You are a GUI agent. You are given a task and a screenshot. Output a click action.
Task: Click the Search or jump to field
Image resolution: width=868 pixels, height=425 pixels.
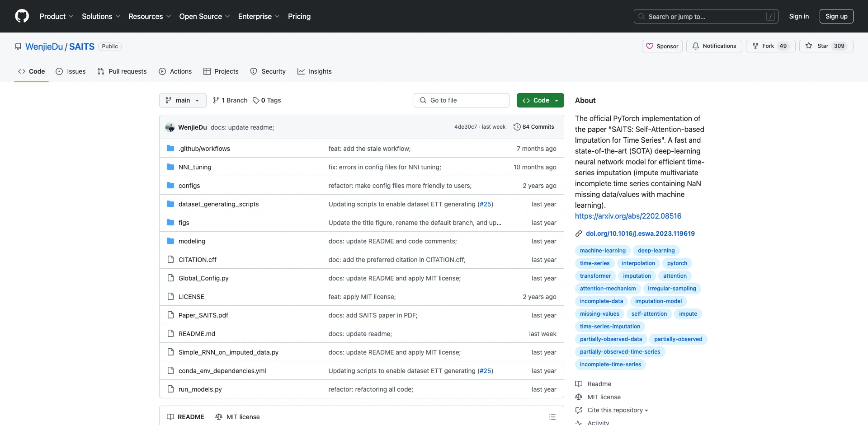[x=706, y=16]
